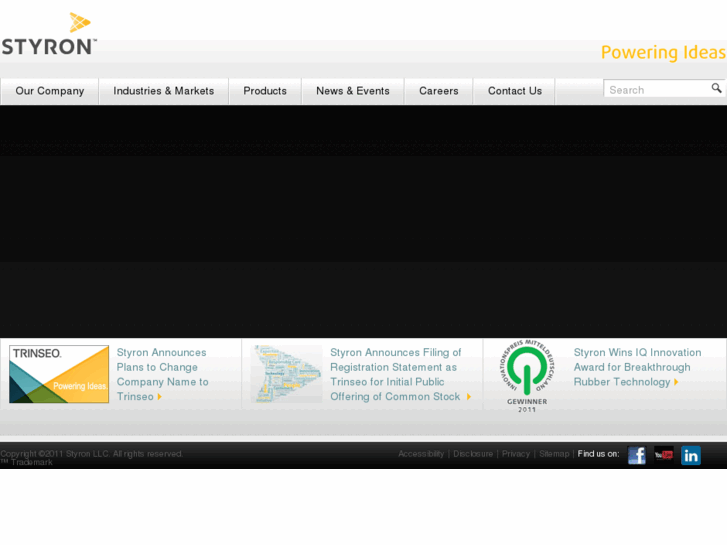Viewport: 727px width, 545px height.
Task: Click the Powering Ideas tagline
Action: [x=663, y=52]
